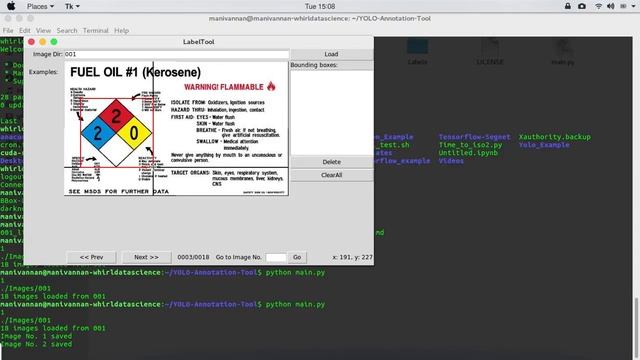
Task: Click the LICENSE file icon in background
Action: (490, 51)
